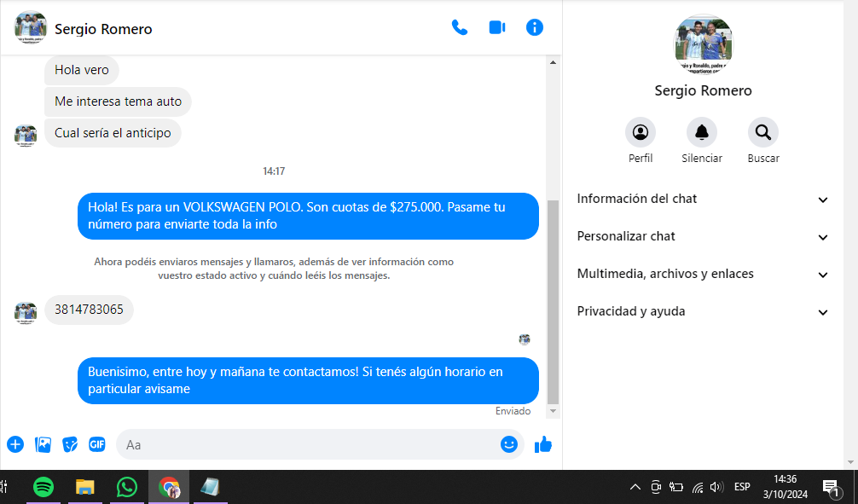Viewport: 858px width, 504px height.
Task: Expand Privacidad y ayuda section
Action: (703, 311)
